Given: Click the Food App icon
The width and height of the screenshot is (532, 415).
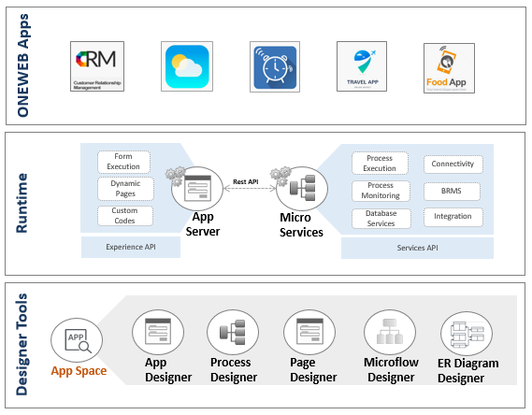Looking at the screenshot, I should point(449,68).
